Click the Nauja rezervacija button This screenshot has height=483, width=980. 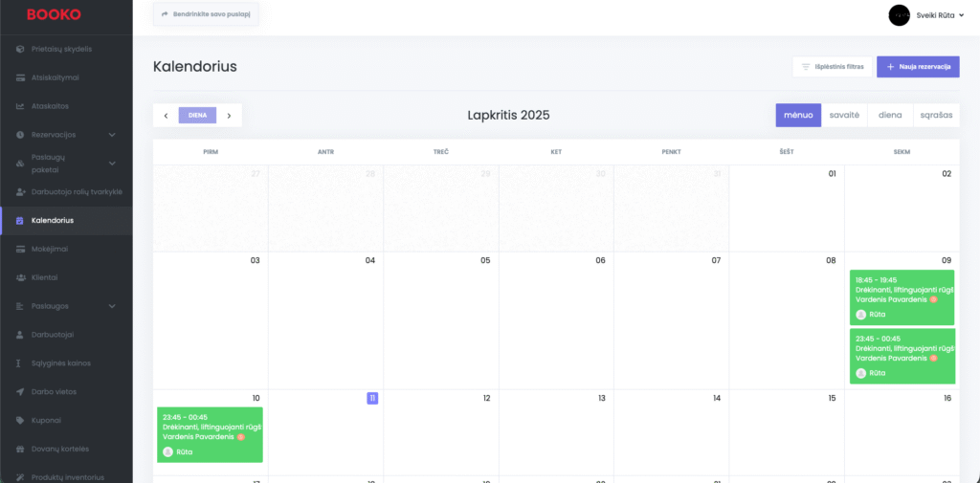click(918, 67)
